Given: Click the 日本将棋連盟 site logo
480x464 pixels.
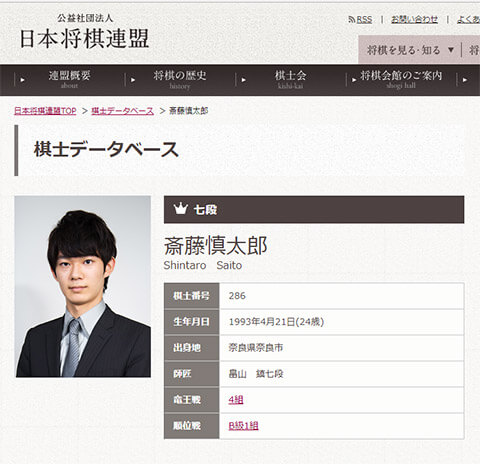Looking at the screenshot, I should (x=84, y=32).
